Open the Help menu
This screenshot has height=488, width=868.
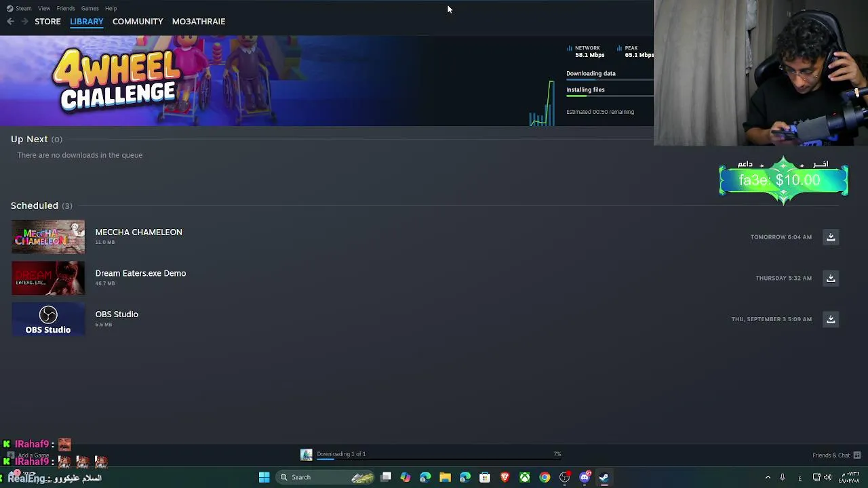[111, 8]
